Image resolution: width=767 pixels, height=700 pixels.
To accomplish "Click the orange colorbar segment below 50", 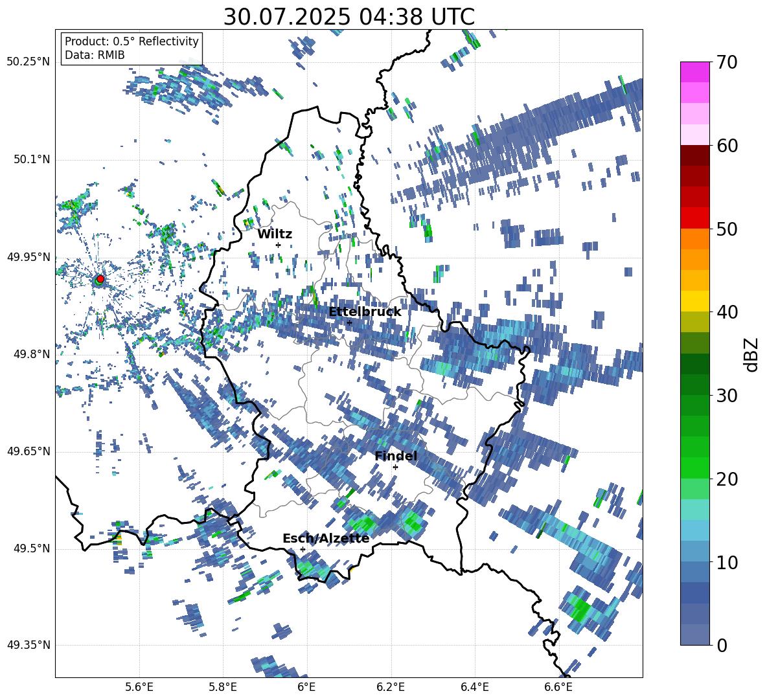I will tap(694, 238).
